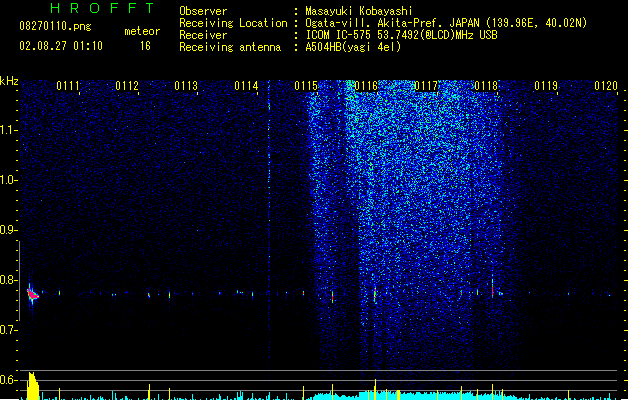Click the Observer field label
The width and height of the screenshot is (629, 400).
[x=203, y=11]
